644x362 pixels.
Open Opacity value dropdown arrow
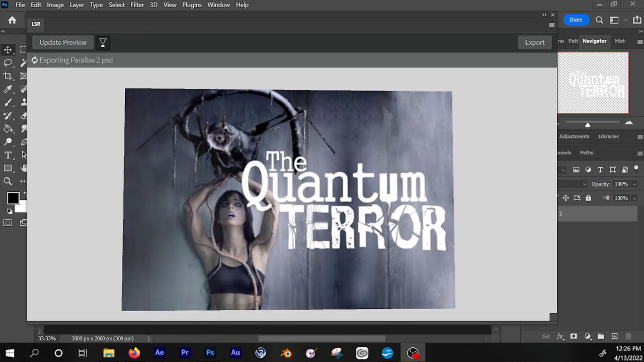[x=634, y=184]
